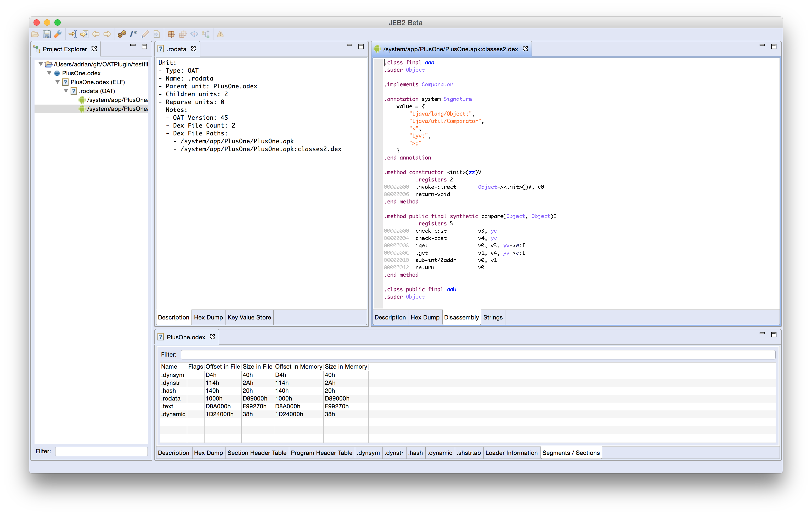812x515 pixels.
Task: Click the Project Explorer tree icon
Action: [x=37, y=49]
